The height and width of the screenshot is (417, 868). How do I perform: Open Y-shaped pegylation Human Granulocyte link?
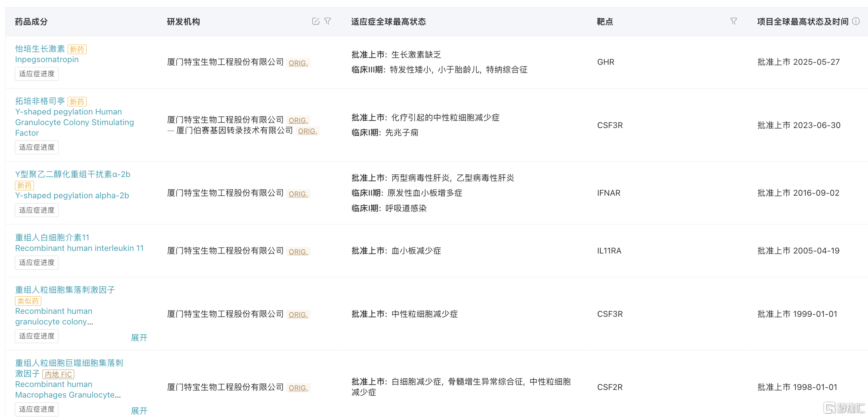coord(75,122)
